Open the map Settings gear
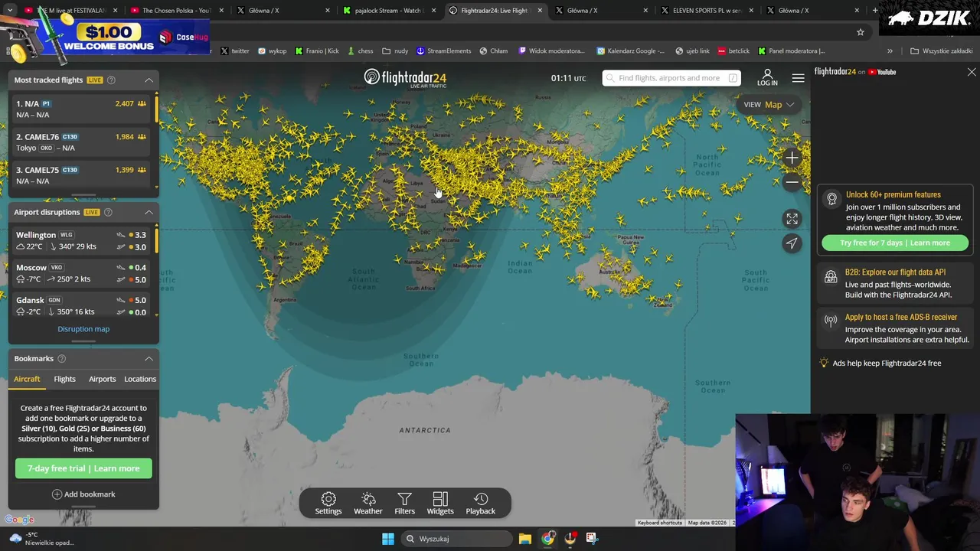The image size is (980, 551). [x=328, y=503]
